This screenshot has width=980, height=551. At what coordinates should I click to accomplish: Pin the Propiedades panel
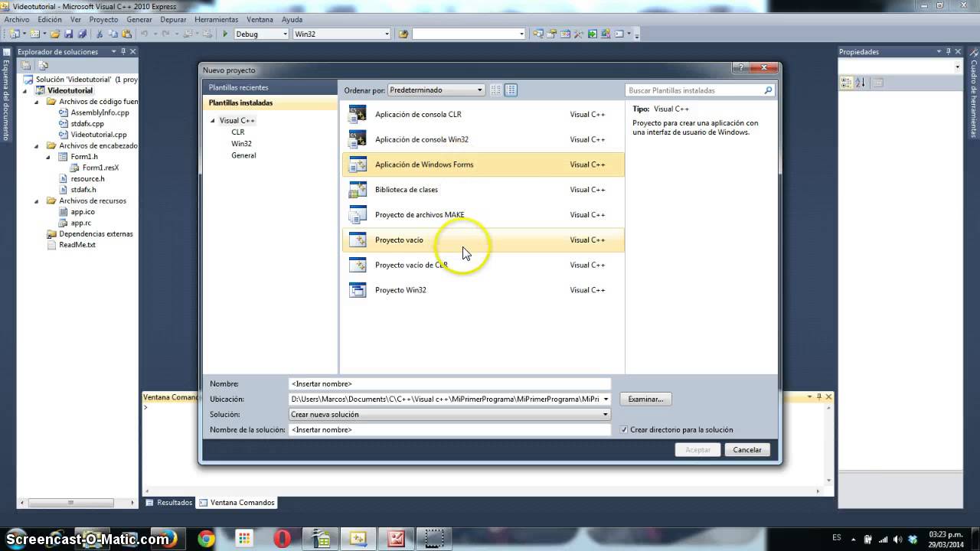tap(949, 52)
